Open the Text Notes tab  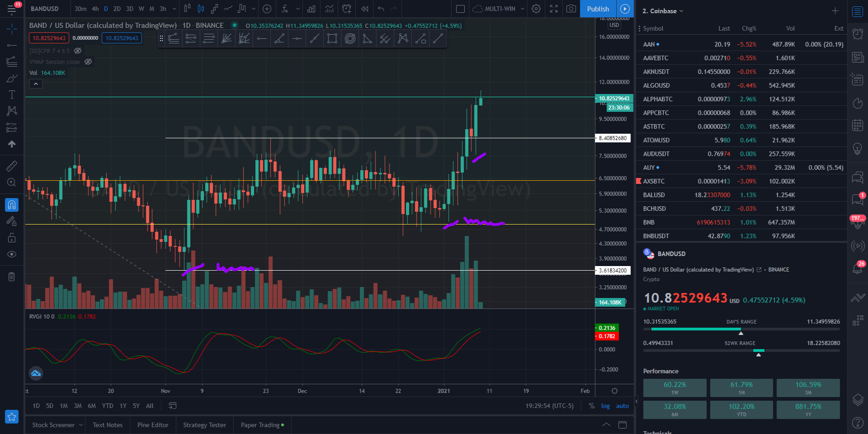pyautogui.click(x=108, y=425)
